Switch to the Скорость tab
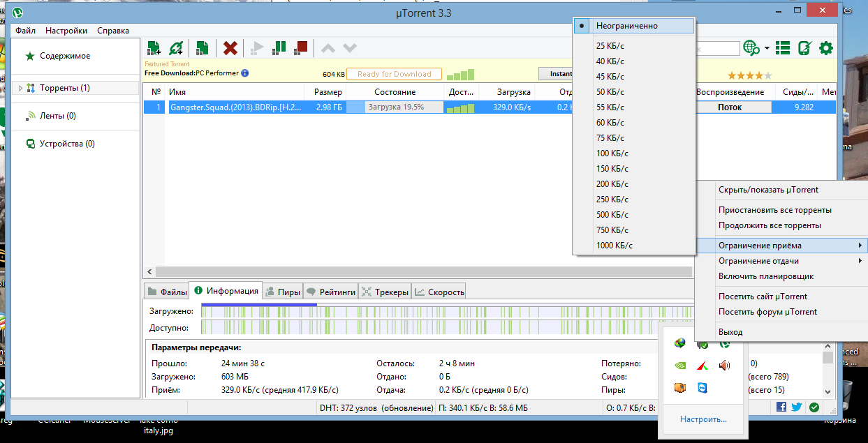The width and height of the screenshot is (868, 443). point(439,292)
